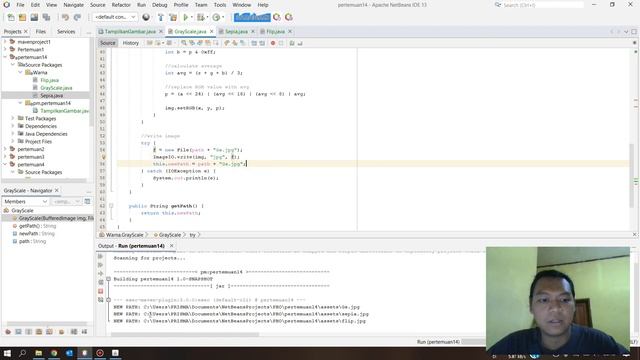Image resolution: width=640 pixels, height=360 pixels.
Task: Select the Project Files tree node
Action: pos(38,142)
